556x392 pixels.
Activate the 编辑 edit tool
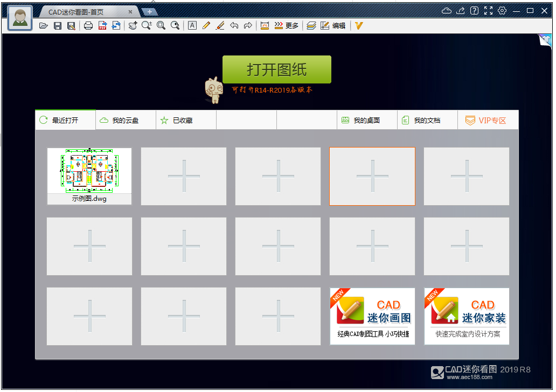[x=332, y=25]
